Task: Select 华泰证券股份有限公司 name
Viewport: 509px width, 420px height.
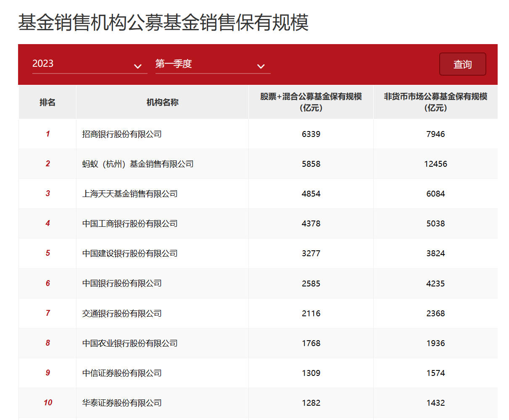Action: (x=122, y=403)
